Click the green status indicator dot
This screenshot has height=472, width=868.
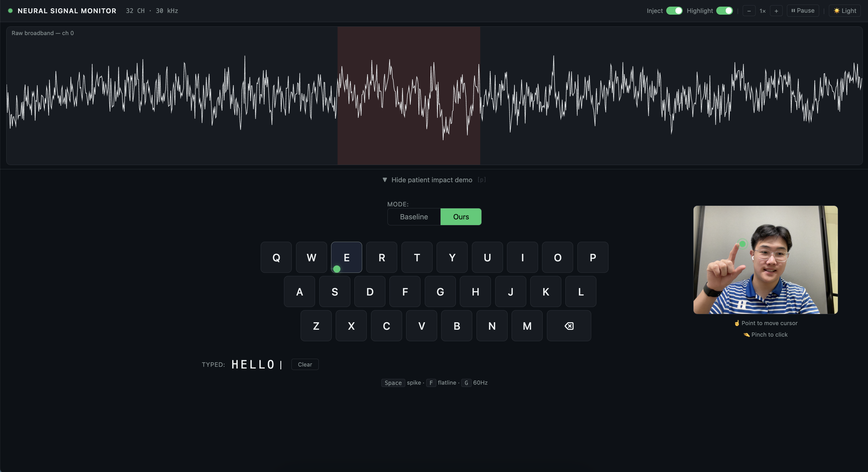coord(10,11)
